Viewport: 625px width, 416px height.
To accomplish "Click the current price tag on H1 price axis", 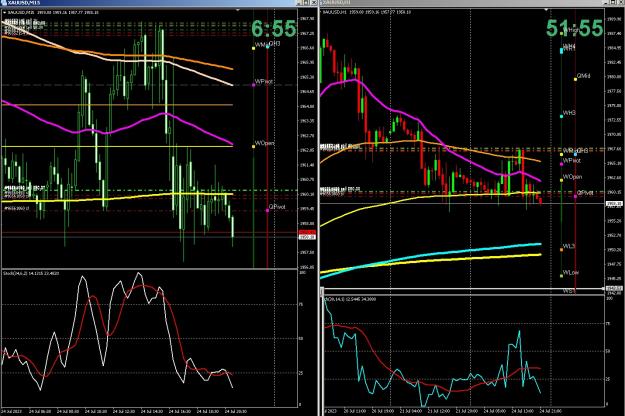I will click(614, 204).
